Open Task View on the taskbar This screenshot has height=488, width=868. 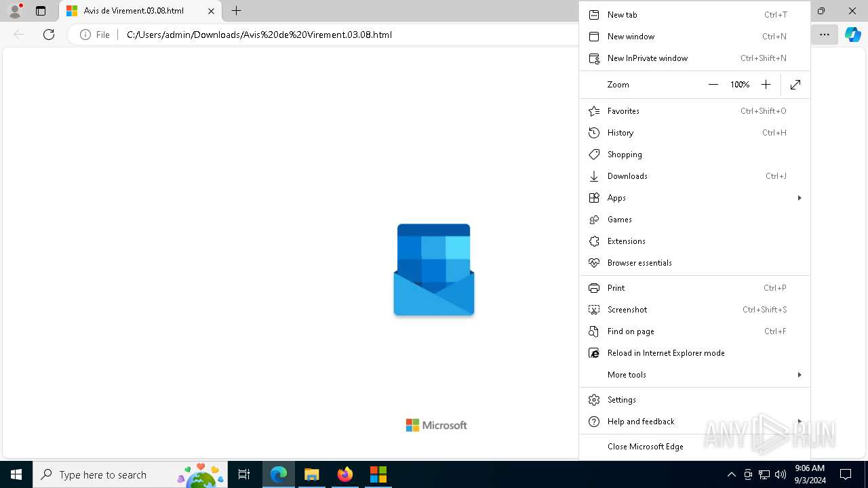point(245,474)
